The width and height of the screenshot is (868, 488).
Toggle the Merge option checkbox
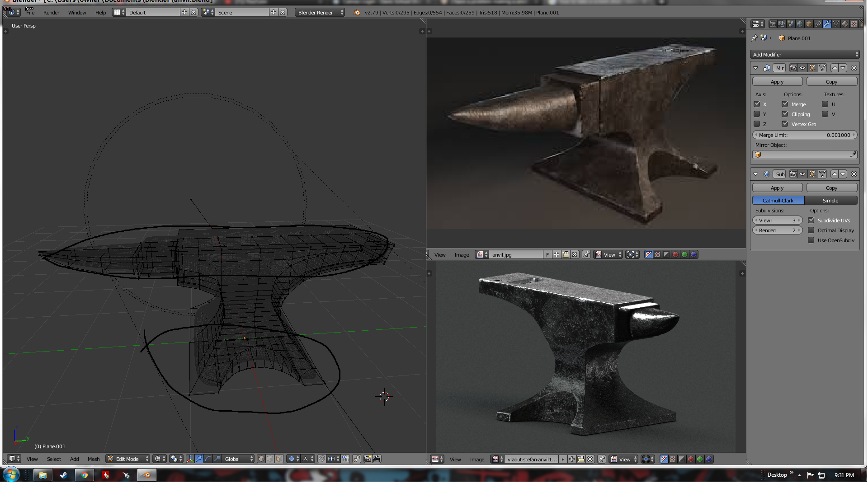[785, 104]
